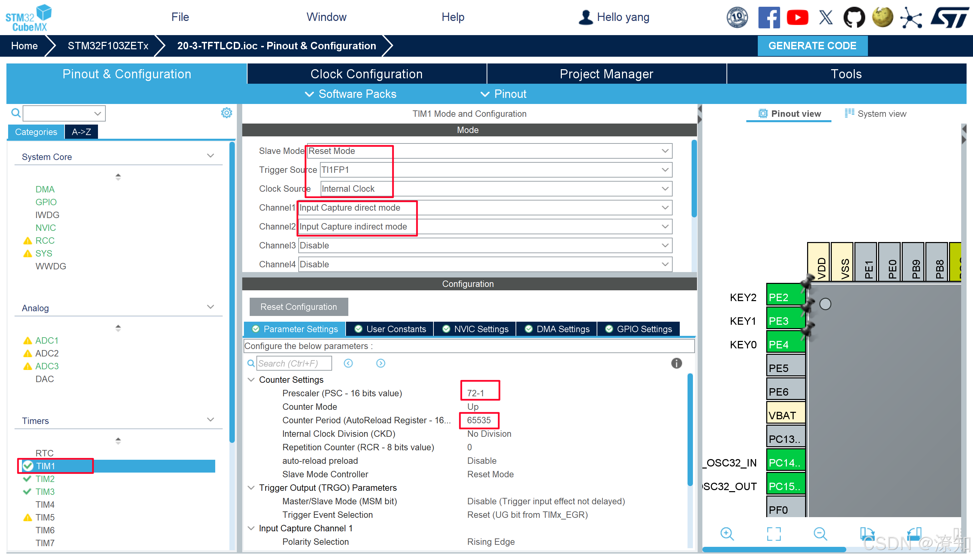
Task: Click the zoom in magnifier below pinout
Action: 727,534
